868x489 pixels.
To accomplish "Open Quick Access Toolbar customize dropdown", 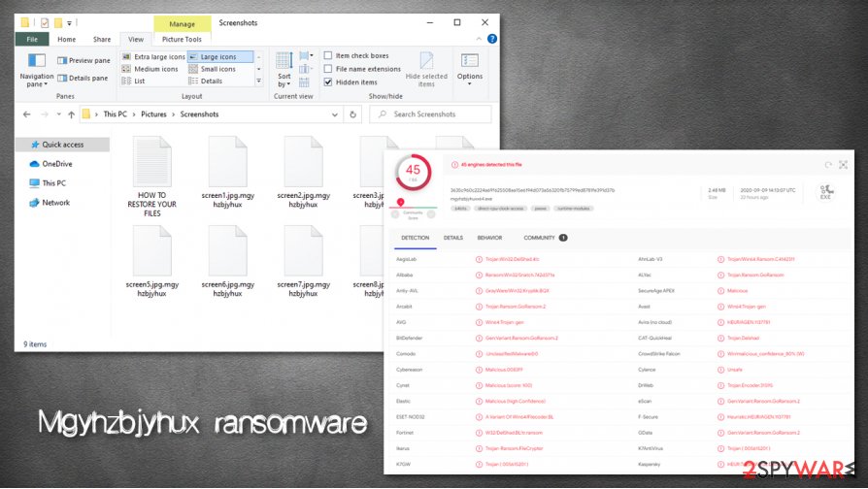I will [x=69, y=22].
